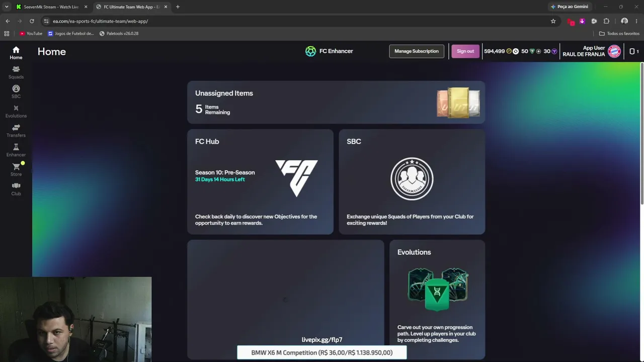Expand the tab search dropdown arrow

tap(7, 7)
